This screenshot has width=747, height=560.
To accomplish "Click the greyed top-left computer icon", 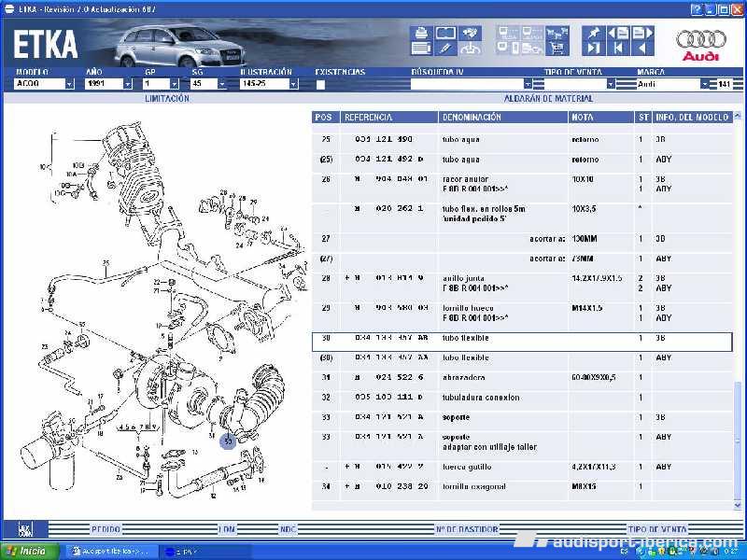I will pyautogui.click(x=508, y=33).
